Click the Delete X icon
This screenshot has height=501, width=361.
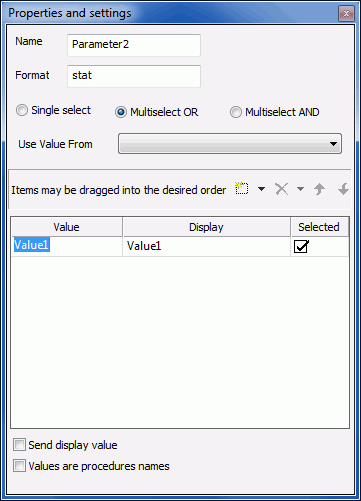(282, 189)
